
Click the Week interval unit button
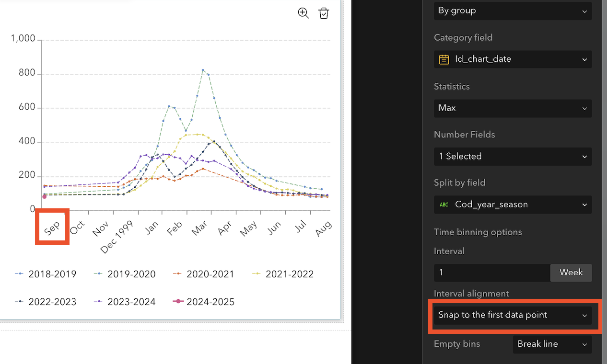(571, 273)
